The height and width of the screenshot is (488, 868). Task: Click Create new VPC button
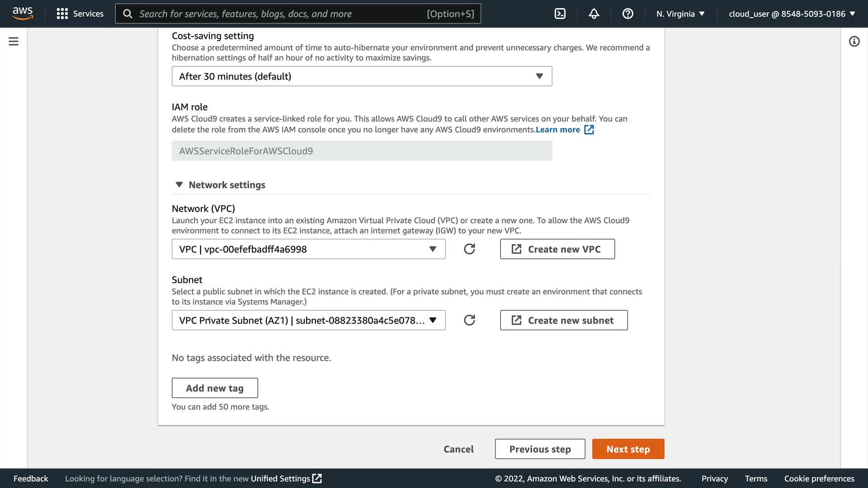(x=557, y=249)
